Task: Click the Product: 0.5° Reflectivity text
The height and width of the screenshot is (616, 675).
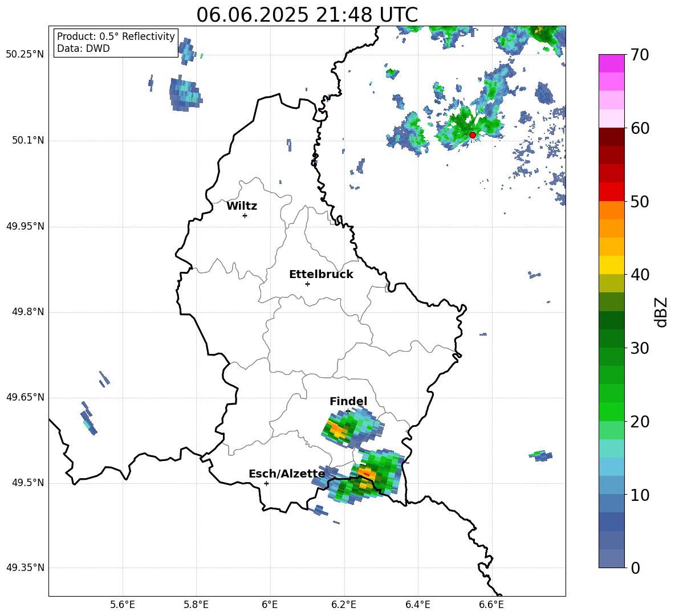Action: coord(116,36)
